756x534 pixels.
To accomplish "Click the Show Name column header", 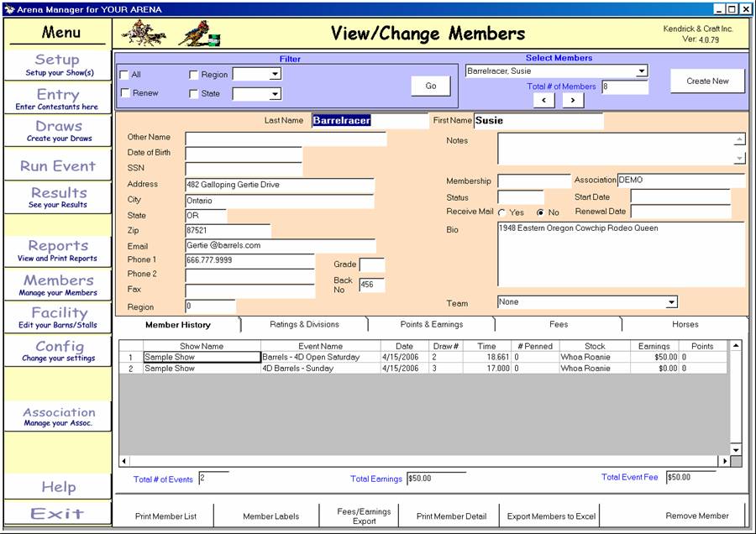I will 202,346.
